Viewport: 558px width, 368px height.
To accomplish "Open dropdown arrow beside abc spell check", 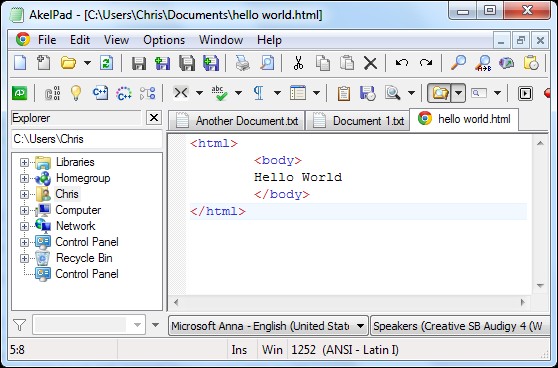I will click(238, 93).
